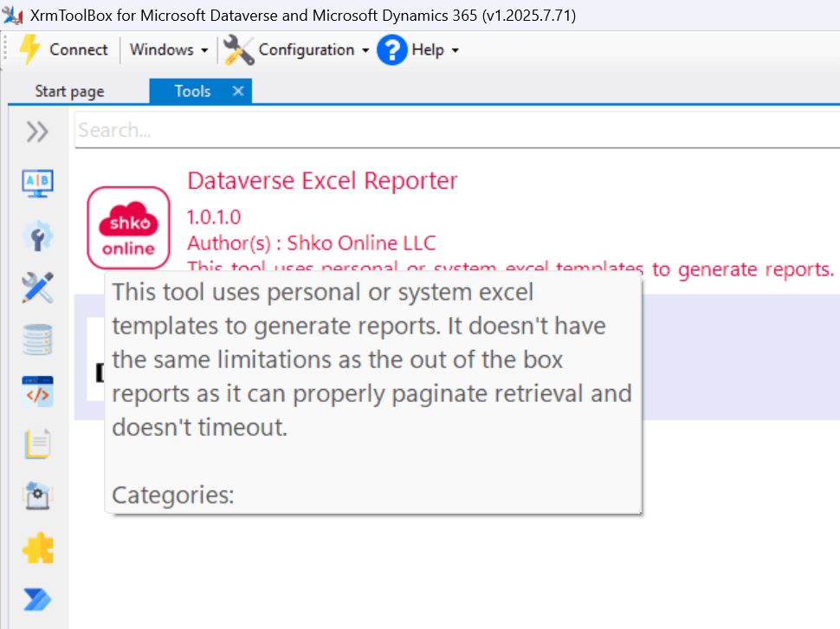Open the Help dropdown menu
Screen dimensions: 840x629
[x=435, y=50]
